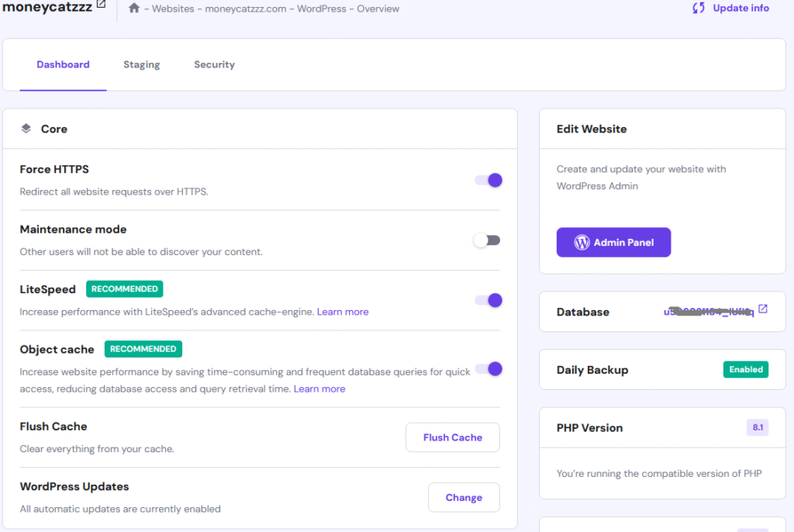
Task: Click the Force HTTPS heading
Action: pos(54,169)
